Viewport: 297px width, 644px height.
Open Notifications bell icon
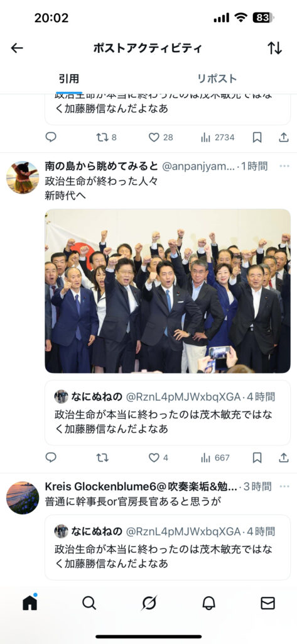coord(209,603)
